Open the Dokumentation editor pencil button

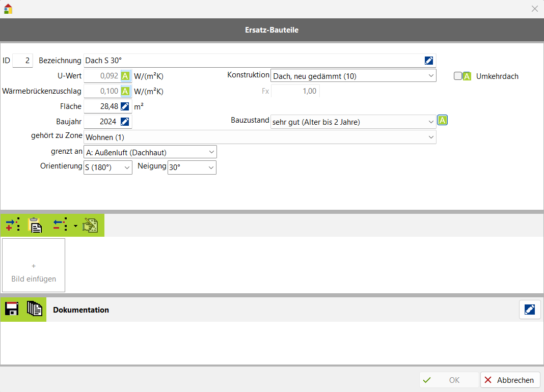(530, 310)
